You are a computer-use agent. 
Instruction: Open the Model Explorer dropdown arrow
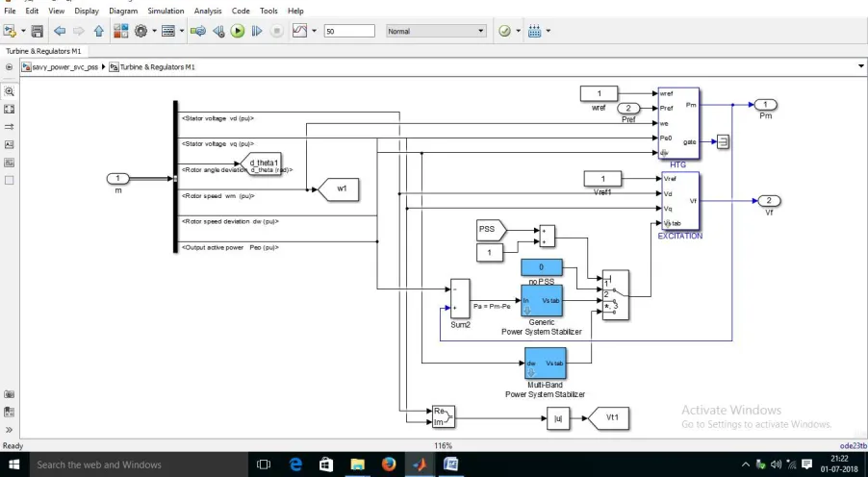(x=181, y=31)
